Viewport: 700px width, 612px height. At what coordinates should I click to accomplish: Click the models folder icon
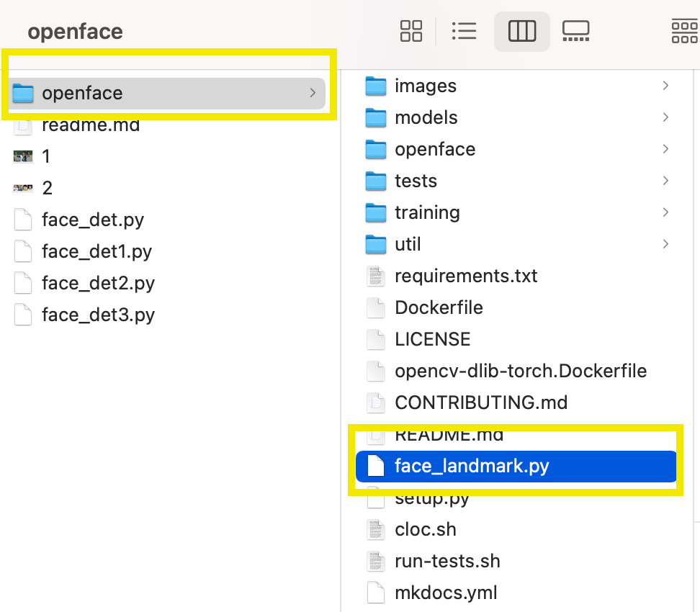375,117
